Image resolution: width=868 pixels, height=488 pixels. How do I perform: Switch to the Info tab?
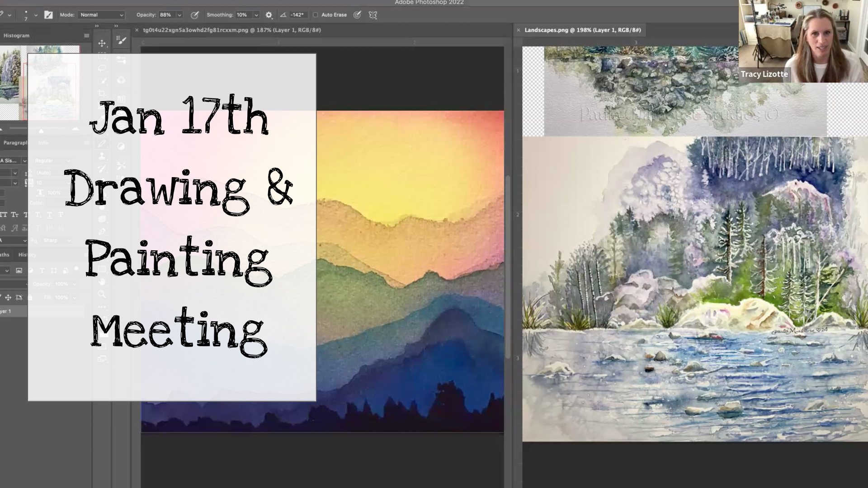(43, 143)
